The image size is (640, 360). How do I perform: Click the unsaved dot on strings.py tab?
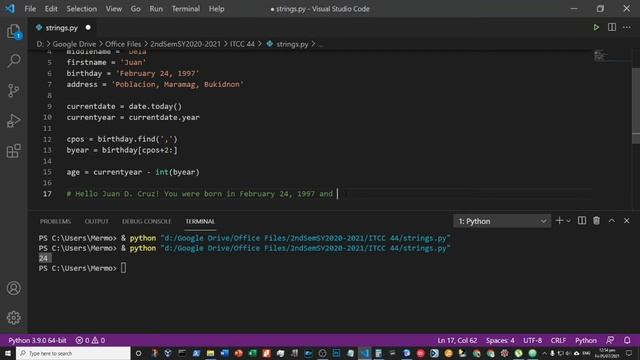88,28
